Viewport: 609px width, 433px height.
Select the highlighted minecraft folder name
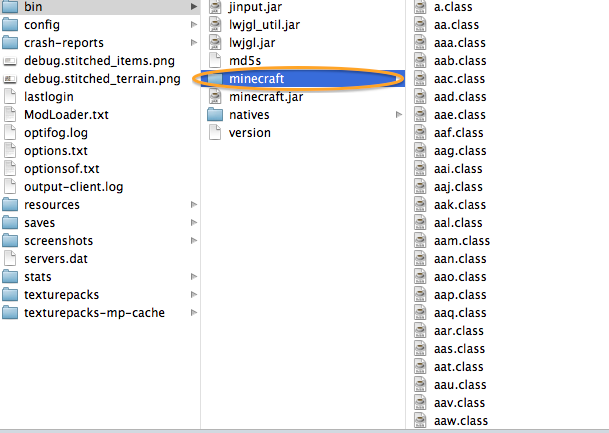(257, 79)
